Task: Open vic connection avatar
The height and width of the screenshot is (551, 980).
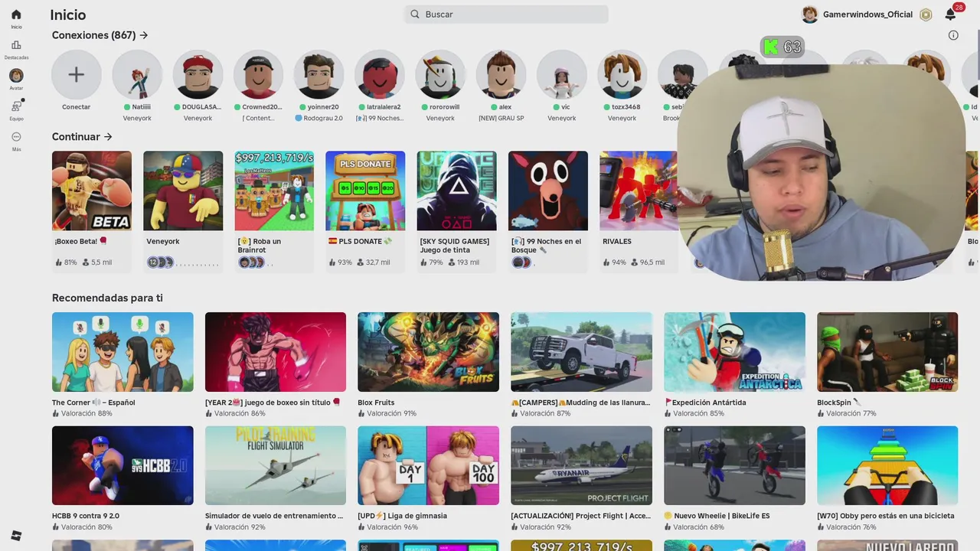Action: pyautogui.click(x=561, y=75)
